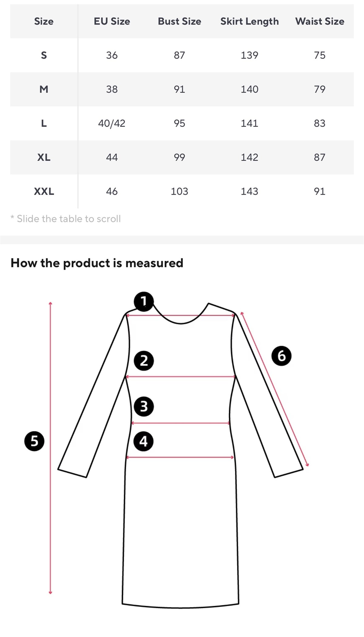
Task: Select the number 3 waist measurement marker
Action: pos(144,406)
